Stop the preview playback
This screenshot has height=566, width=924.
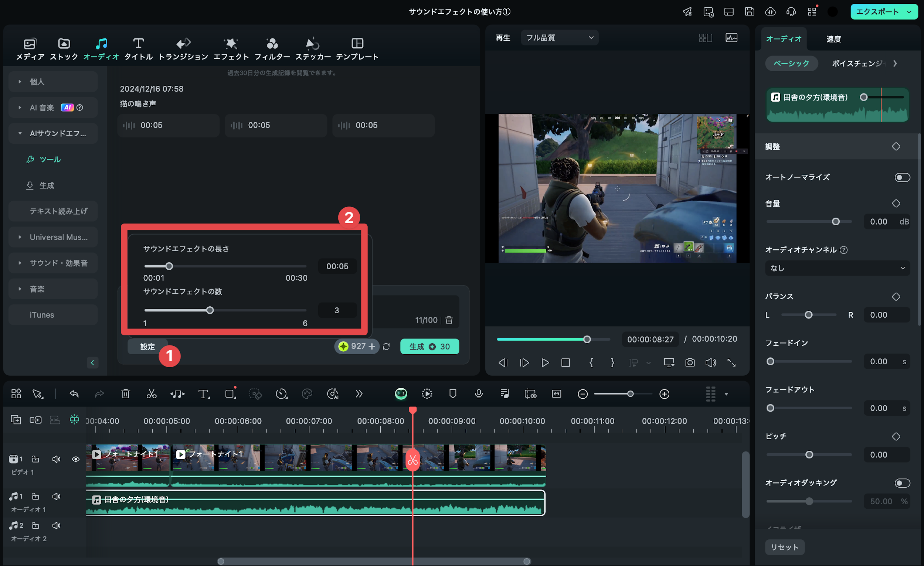pos(565,362)
